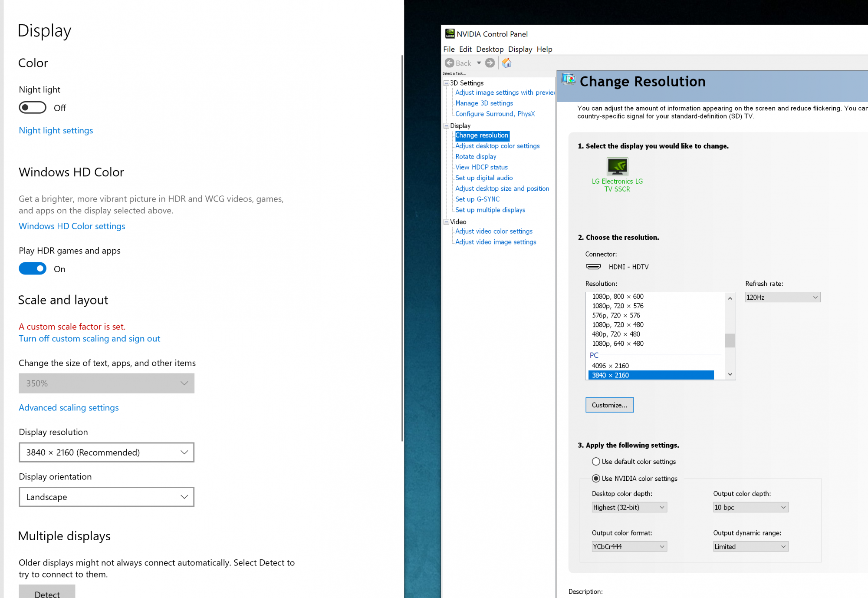Open Manage 3D settings
The width and height of the screenshot is (868, 598).
(x=484, y=103)
